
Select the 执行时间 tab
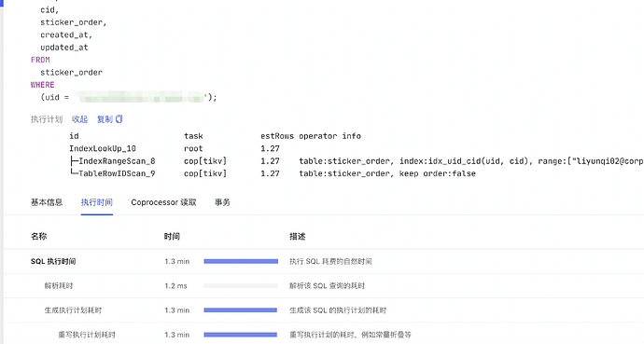[97, 202]
